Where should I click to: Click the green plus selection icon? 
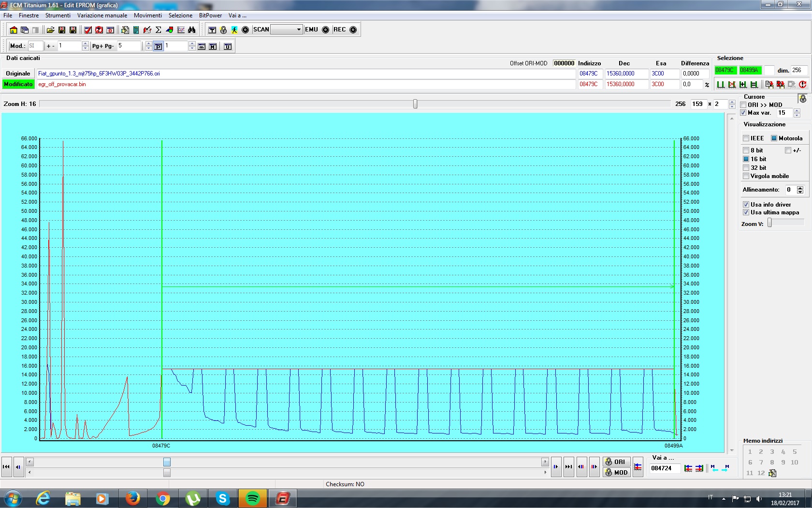click(743, 85)
